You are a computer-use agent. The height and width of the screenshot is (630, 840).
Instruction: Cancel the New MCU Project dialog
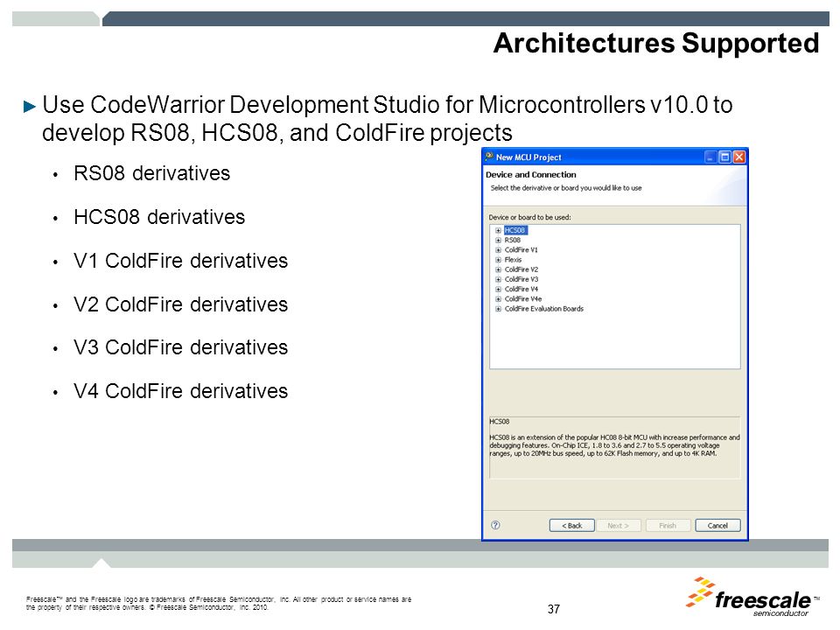click(717, 526)
